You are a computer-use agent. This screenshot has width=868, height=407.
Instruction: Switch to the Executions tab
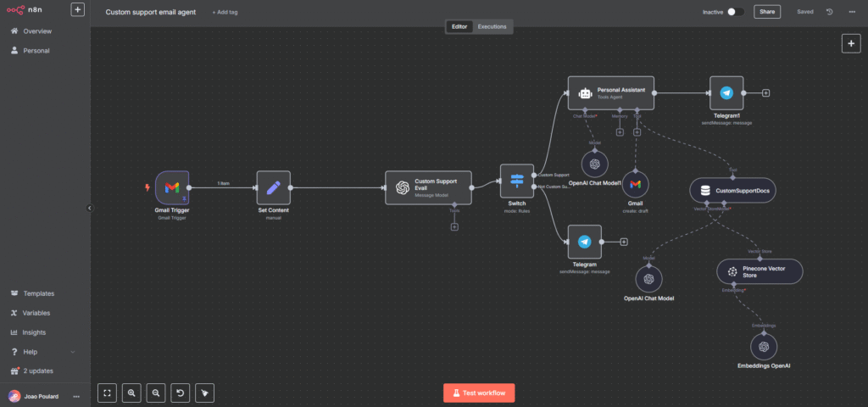(x=492, y=26)
